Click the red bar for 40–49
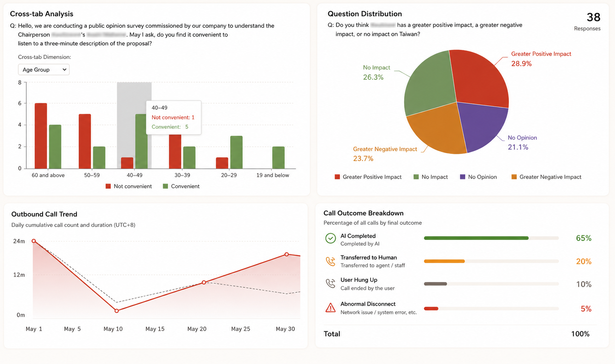The width and height of the screenshot is (615, 364). (127, 163)
